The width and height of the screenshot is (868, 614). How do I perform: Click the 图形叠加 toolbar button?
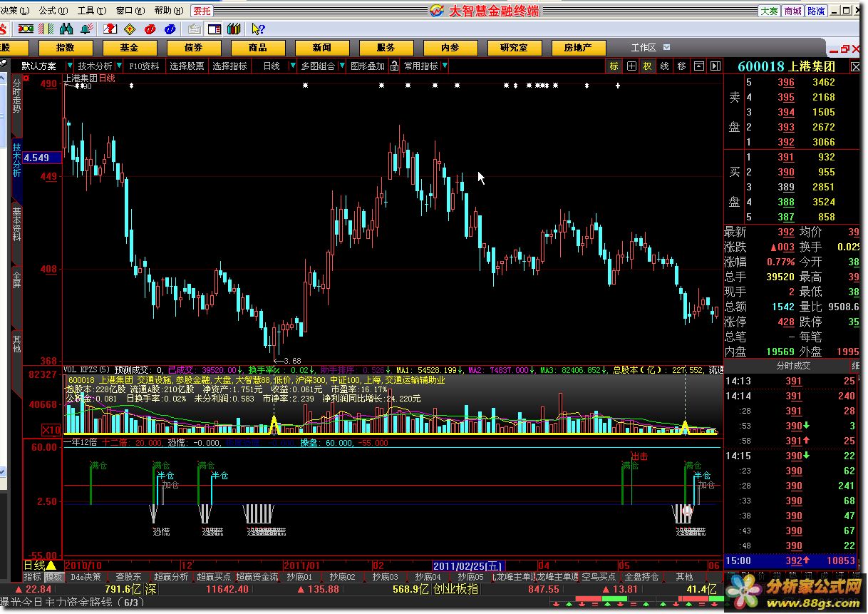(368, 66)
